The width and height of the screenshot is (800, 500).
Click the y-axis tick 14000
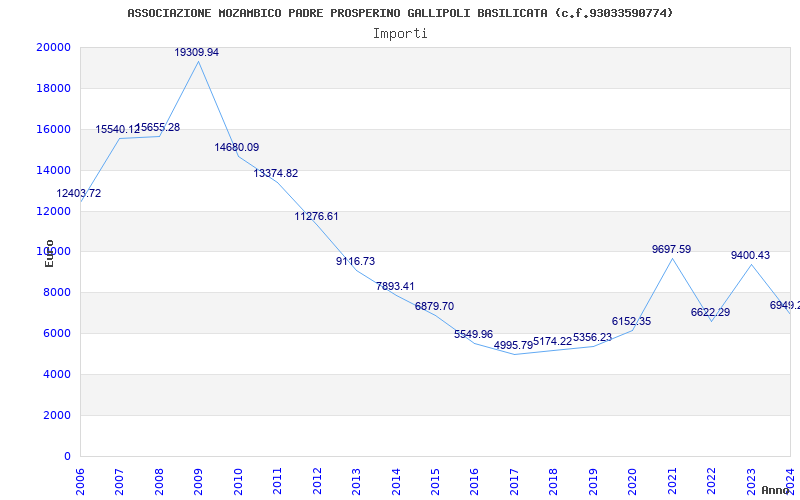(54, 170)
